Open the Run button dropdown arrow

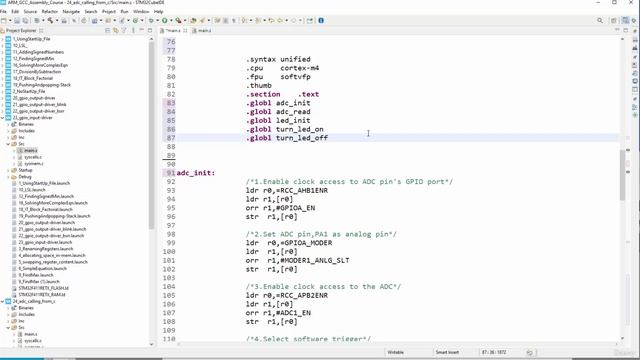pos(171,20)
